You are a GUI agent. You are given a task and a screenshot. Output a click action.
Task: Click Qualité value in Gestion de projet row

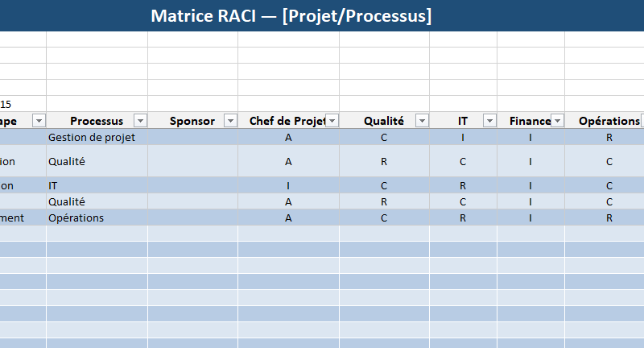tap(384, 137)
